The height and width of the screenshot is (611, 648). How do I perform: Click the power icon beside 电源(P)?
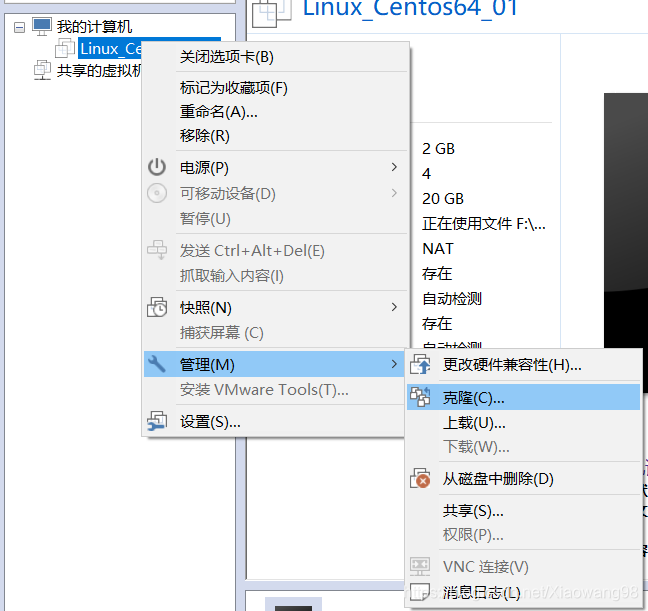click(x=157, y=167)
